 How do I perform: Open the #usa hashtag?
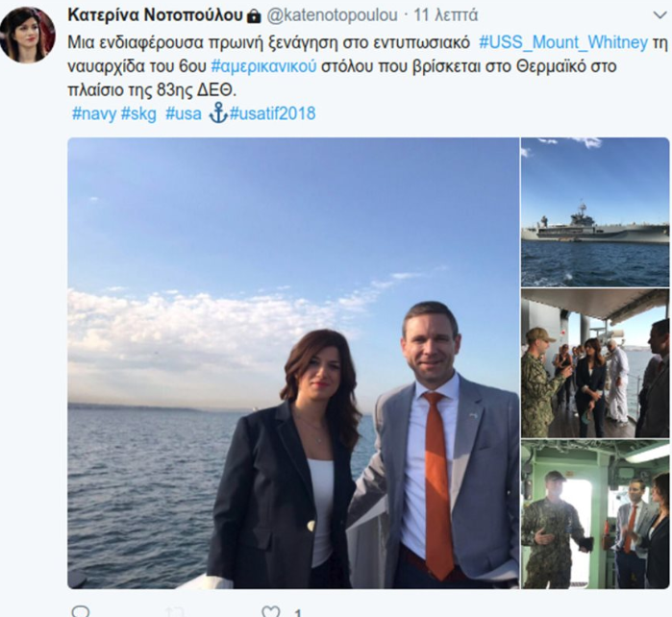184,113
